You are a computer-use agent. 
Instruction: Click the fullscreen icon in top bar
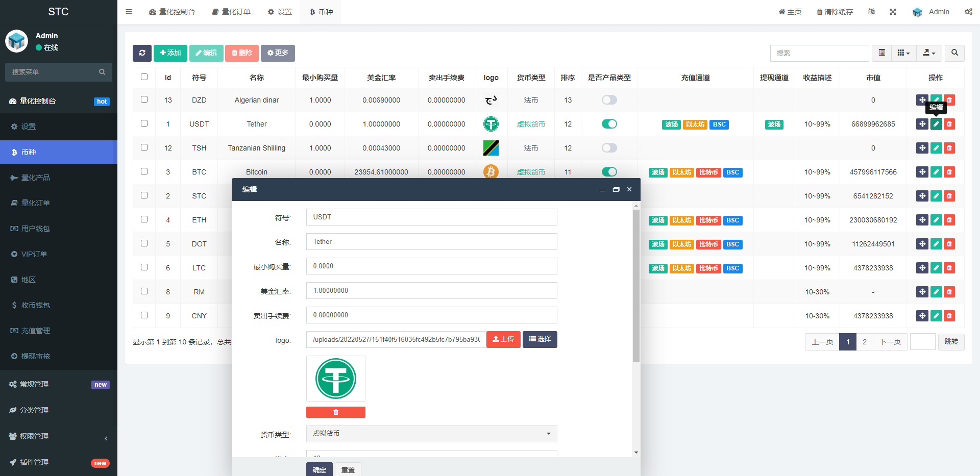click(893, 12)
